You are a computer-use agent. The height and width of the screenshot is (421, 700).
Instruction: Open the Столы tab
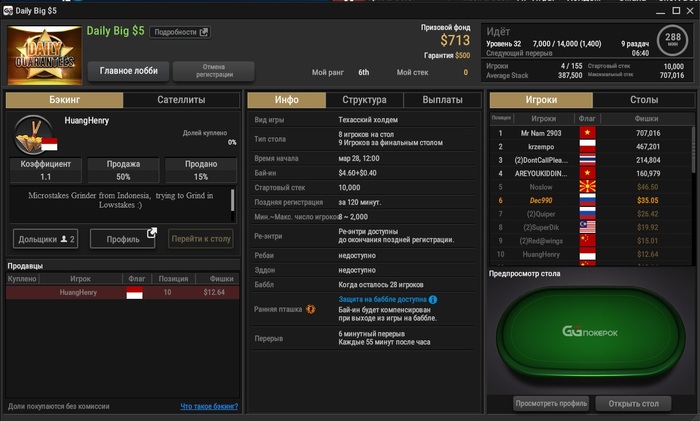point(644,100)
